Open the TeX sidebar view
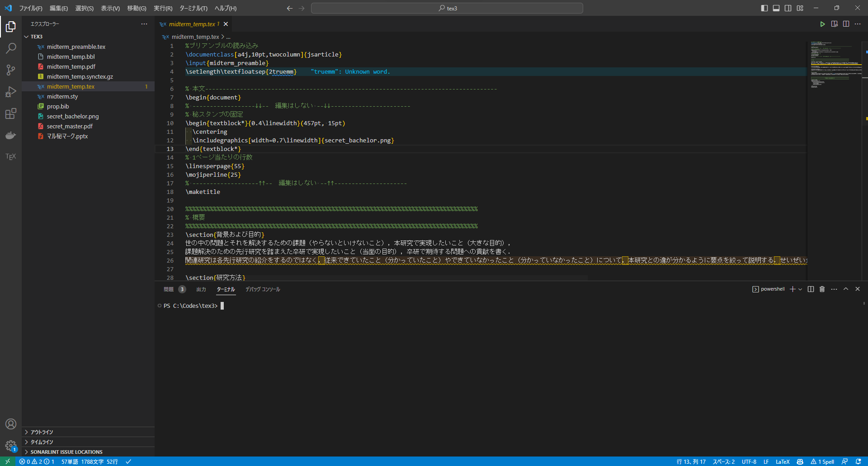The height and width of the screenshot is (466, 868). point(11,156)
